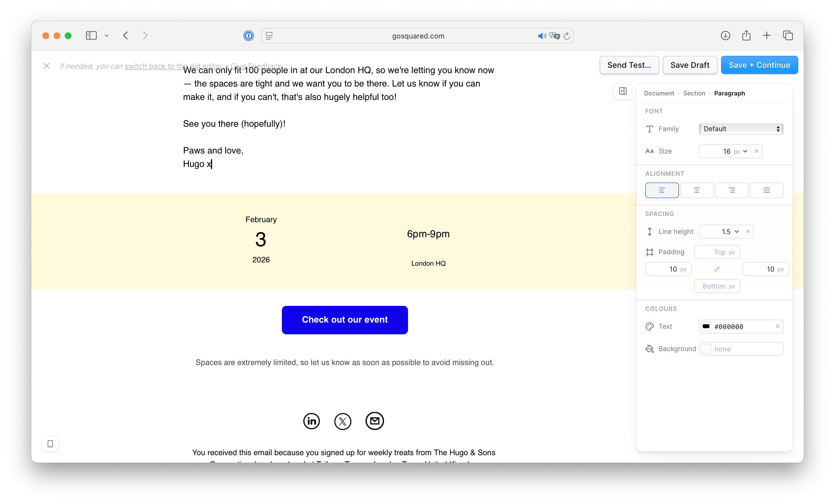Click the February month text
Image resolution: width=835 pixels, height=504 pixels.
pos(261,220)
